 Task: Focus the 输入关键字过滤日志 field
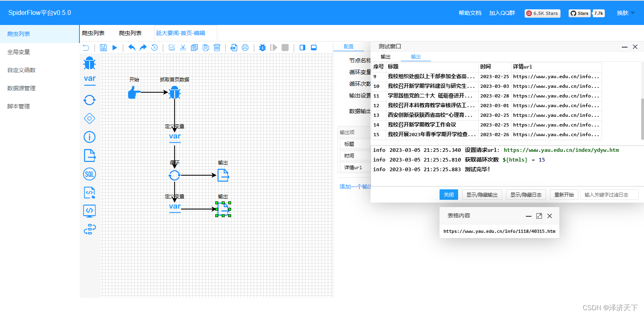(x=610, y=195)
